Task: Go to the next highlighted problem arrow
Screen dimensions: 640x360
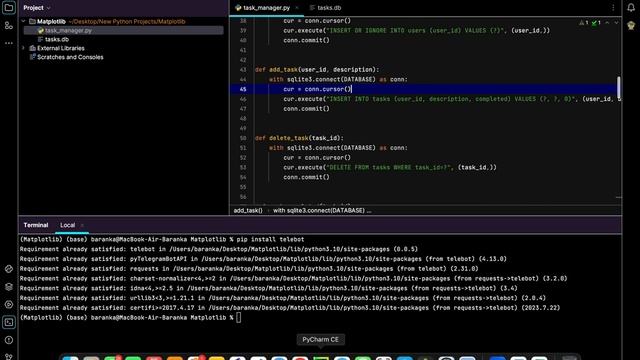Action: (616, 23)
